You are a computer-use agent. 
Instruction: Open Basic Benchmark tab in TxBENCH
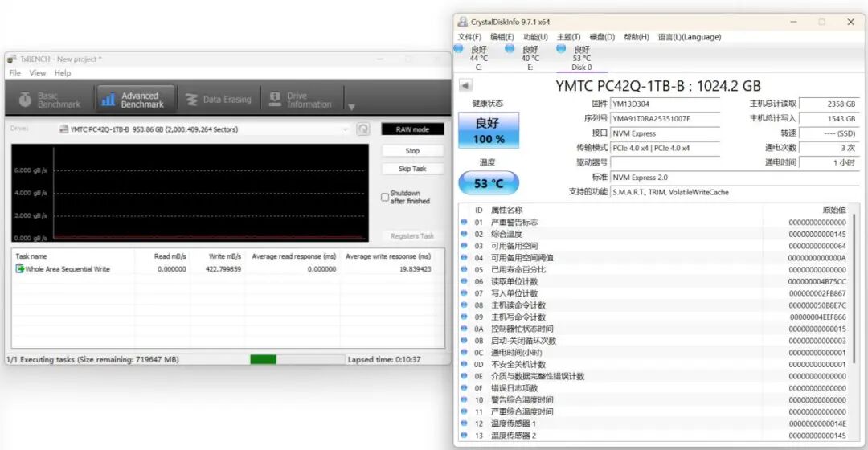pyautogui.click(x=50, y=100)
